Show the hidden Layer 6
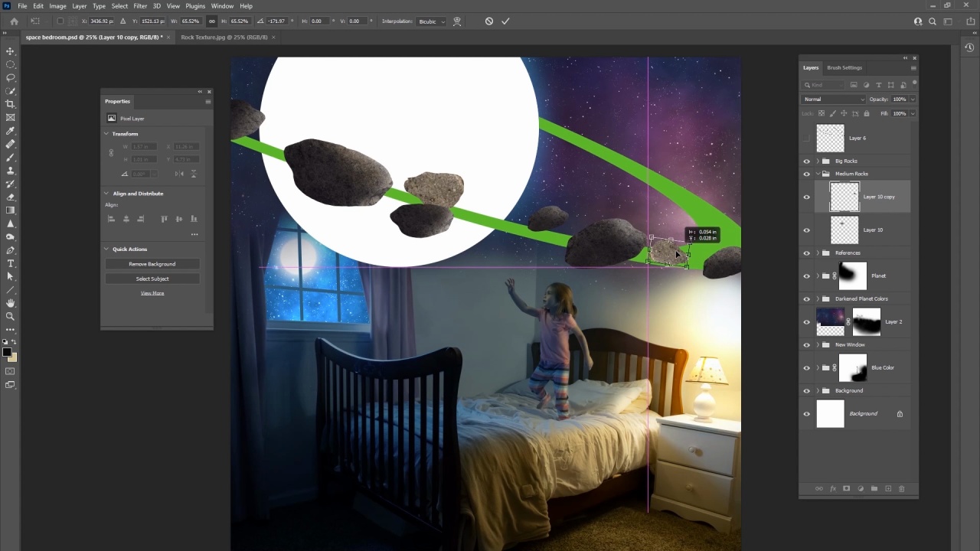The width and height of the screenshot is (980, 551). point(806,139)
